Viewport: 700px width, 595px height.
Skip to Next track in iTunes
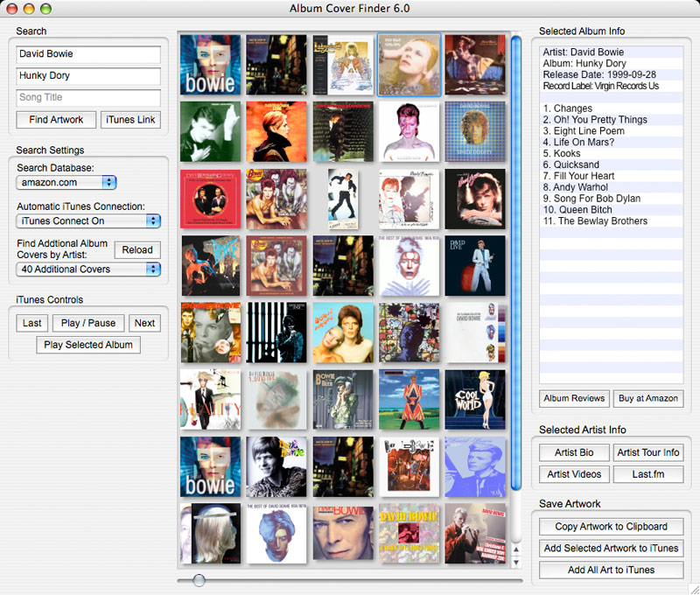[144, 323]
